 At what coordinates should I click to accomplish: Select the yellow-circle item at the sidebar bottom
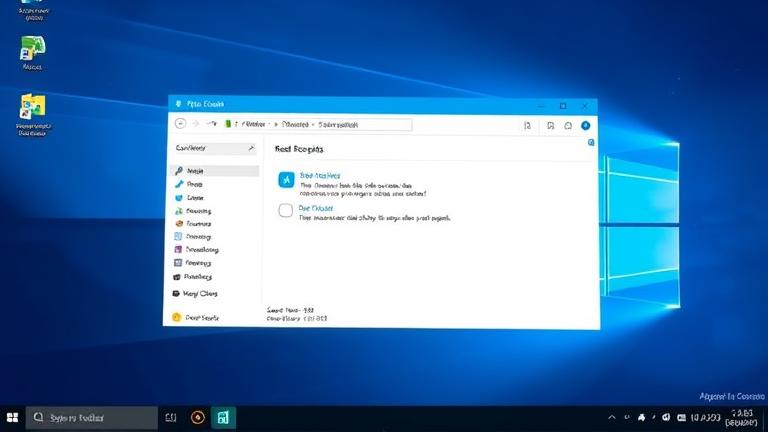pyautogui.click(x=195, y=317)
